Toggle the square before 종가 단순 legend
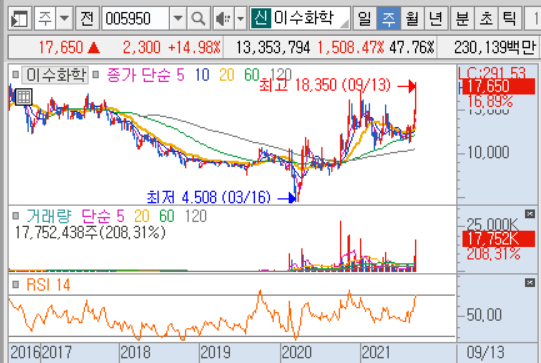 pos(96,75)
